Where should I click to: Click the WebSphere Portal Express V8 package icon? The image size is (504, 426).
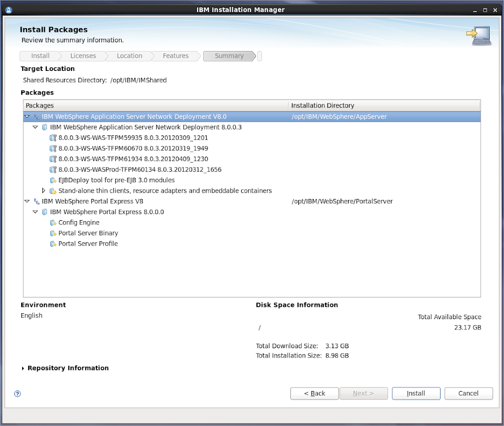(36, 201)
